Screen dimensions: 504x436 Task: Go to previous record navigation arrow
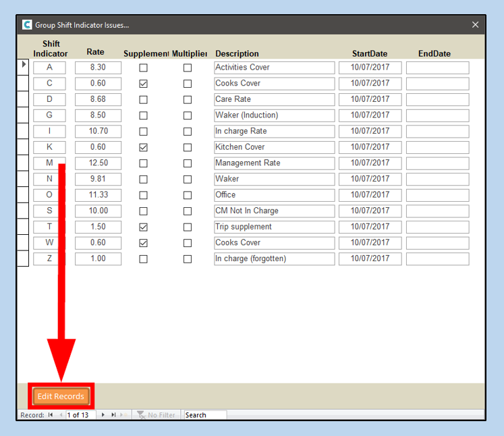tap(61, 415)
